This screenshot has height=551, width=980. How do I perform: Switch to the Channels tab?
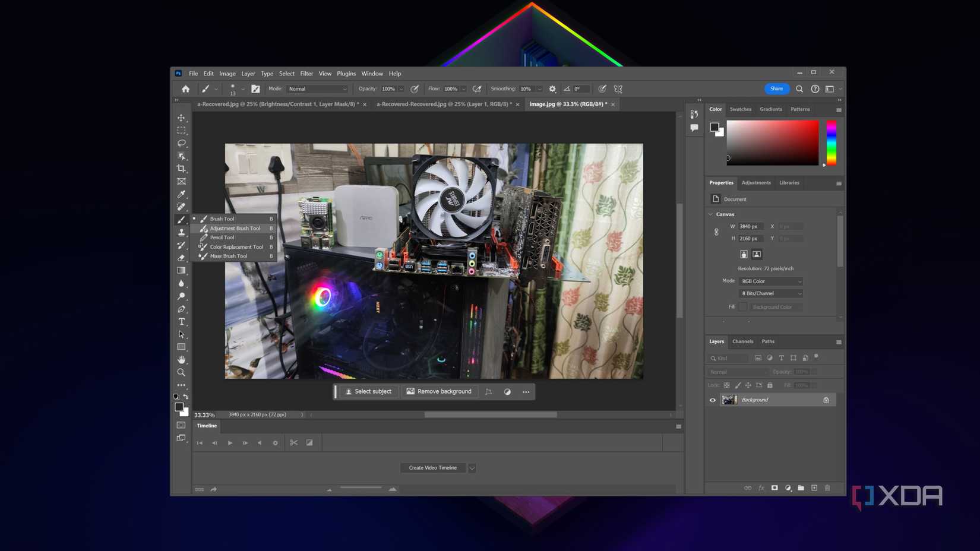pos(742,341)
